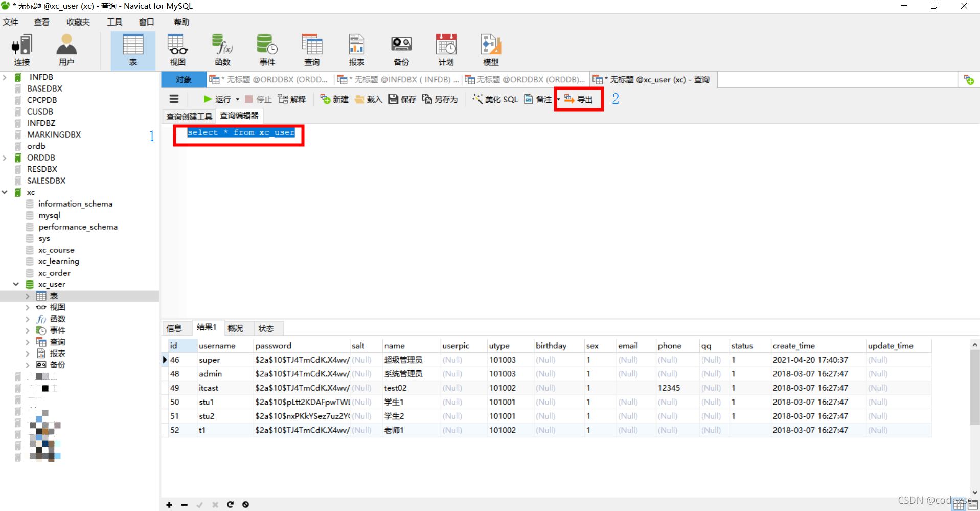Add a record with plus icon
This screenshot has width=980, height=511.
pos(169,504)
